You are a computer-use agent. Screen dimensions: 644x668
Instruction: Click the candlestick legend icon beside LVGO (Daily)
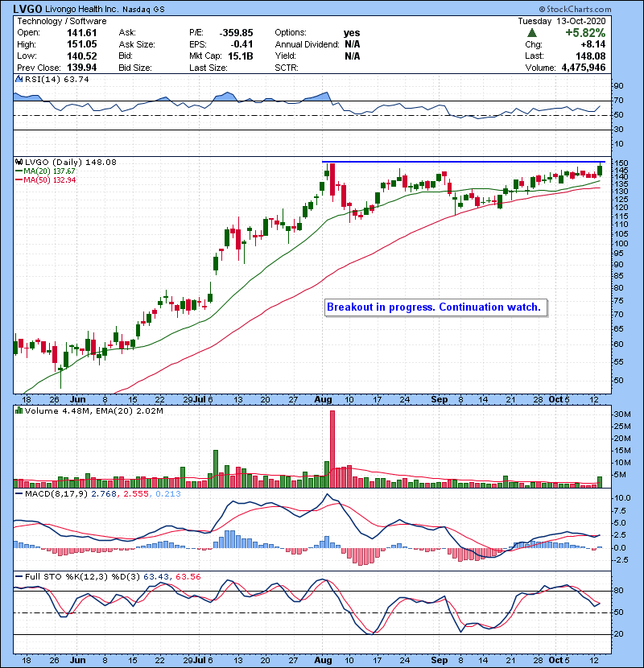(19, 162)
